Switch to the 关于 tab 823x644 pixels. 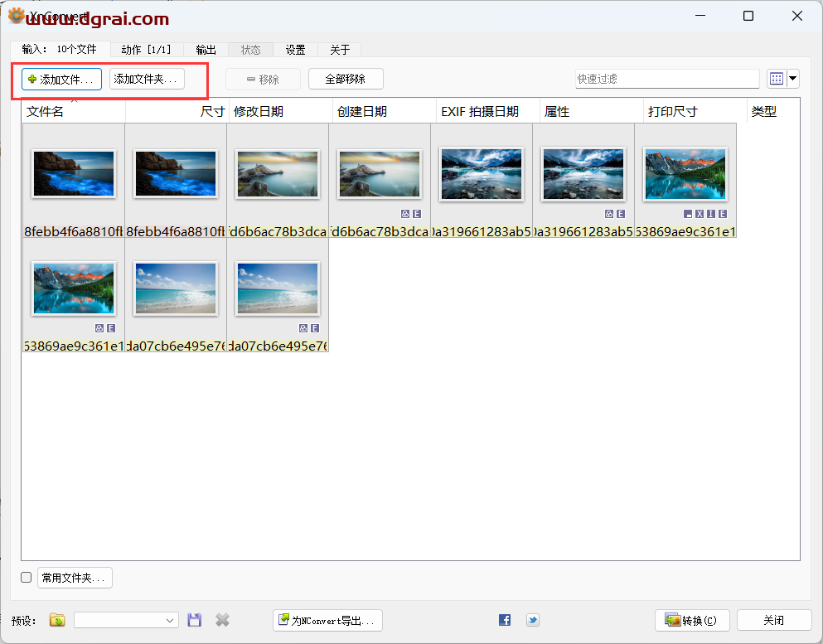340,50
